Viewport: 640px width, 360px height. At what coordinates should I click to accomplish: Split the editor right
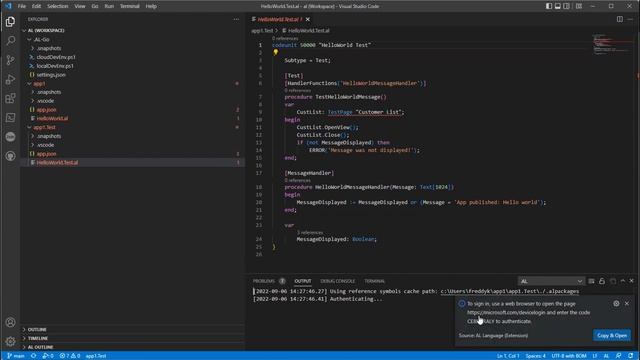pos(620,19)
